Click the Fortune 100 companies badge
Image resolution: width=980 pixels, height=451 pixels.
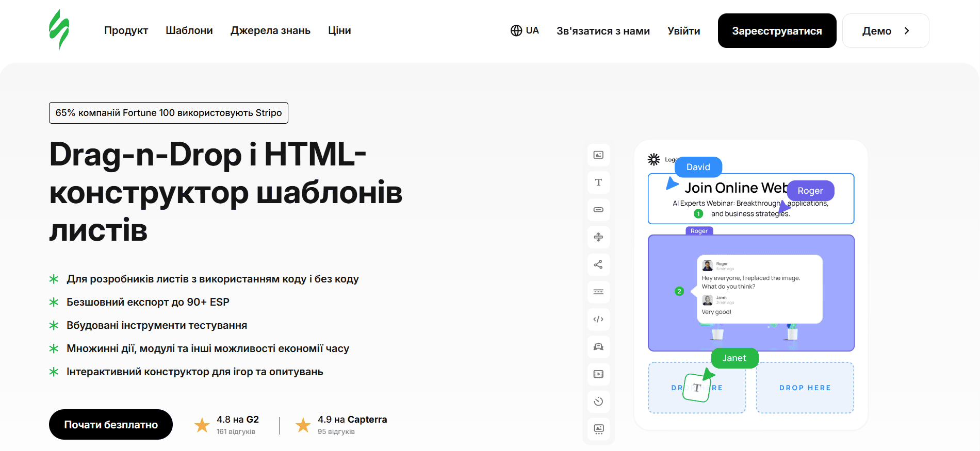[169, 113]
